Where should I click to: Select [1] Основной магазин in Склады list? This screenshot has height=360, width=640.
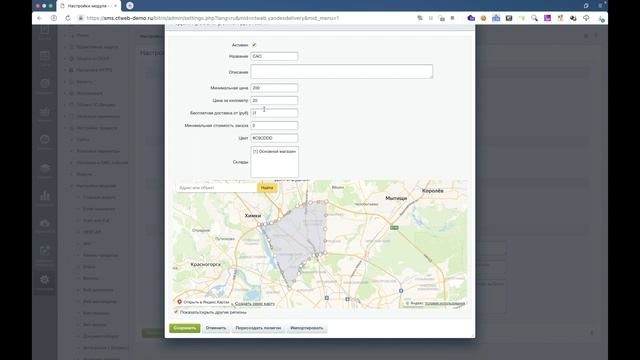274,151
